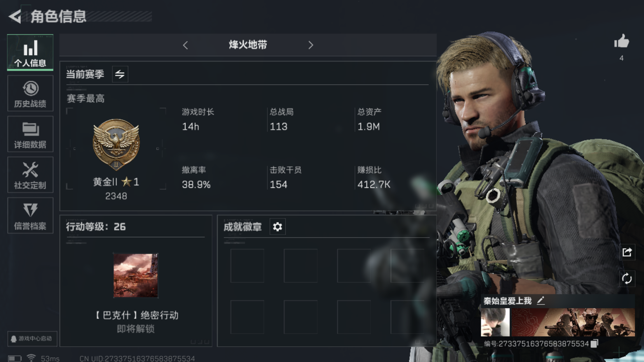644x362 pixels.
Task: Give a thumbs-up like to this profile
Action: click(x=622, y=41)
